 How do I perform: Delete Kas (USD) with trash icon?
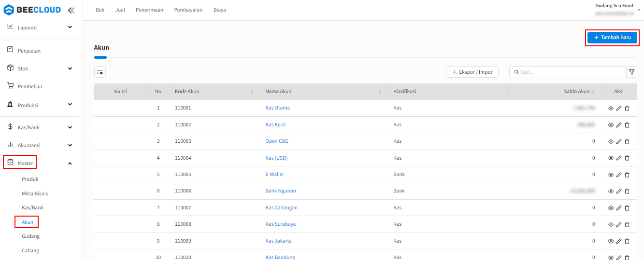pos(627,158)
